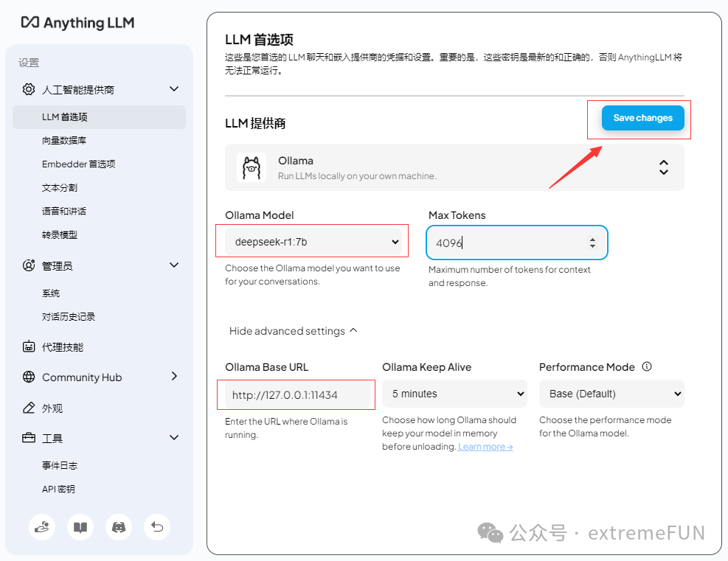
Task: Open 对话历史记录 menu item
Action: click(69, 316)
